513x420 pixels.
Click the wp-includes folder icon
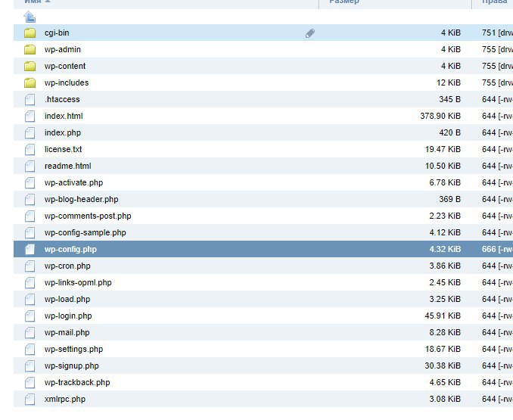point(30,82)
